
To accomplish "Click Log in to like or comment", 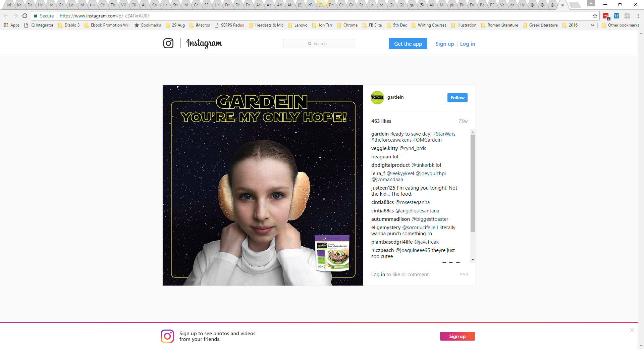I will pos(378,275).
